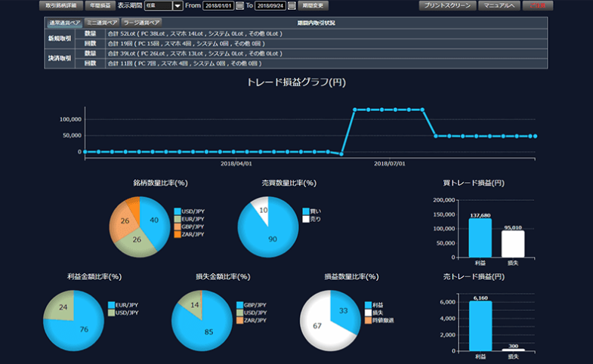Click the 期間変更 button
The width and height of the screenshot is (593, 364).
point(313,6)
